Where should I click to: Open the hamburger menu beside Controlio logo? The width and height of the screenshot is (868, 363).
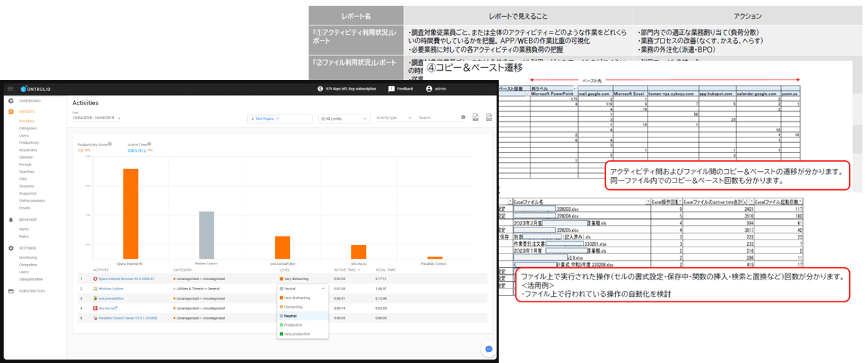pyautogui.click(x=11, y=88)
